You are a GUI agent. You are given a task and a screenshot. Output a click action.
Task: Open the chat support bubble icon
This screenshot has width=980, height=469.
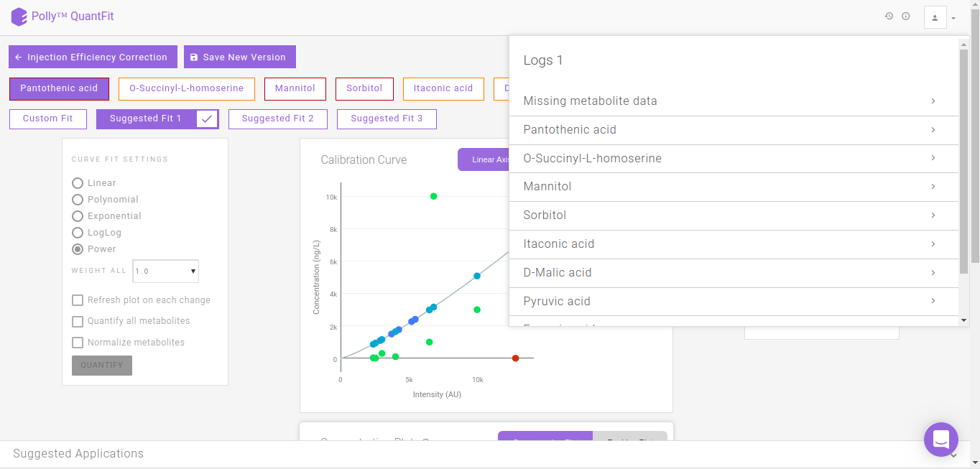941,440
